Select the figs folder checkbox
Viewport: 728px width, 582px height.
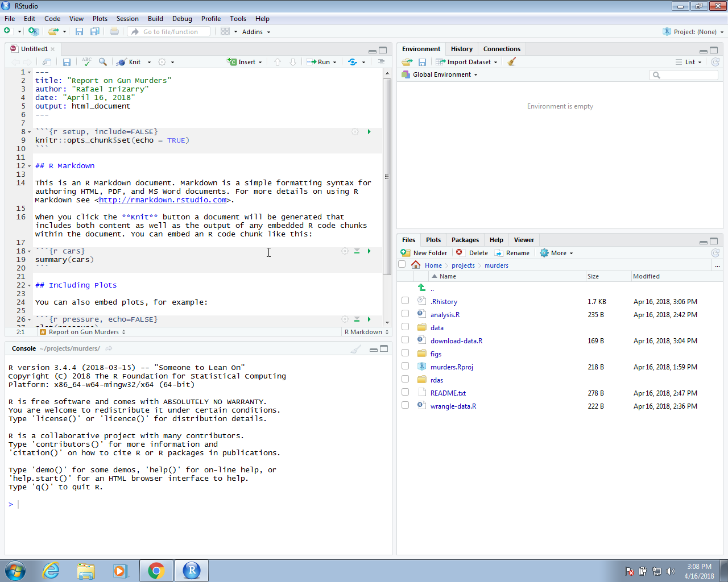pyautogui.click(x=405, y=353)
